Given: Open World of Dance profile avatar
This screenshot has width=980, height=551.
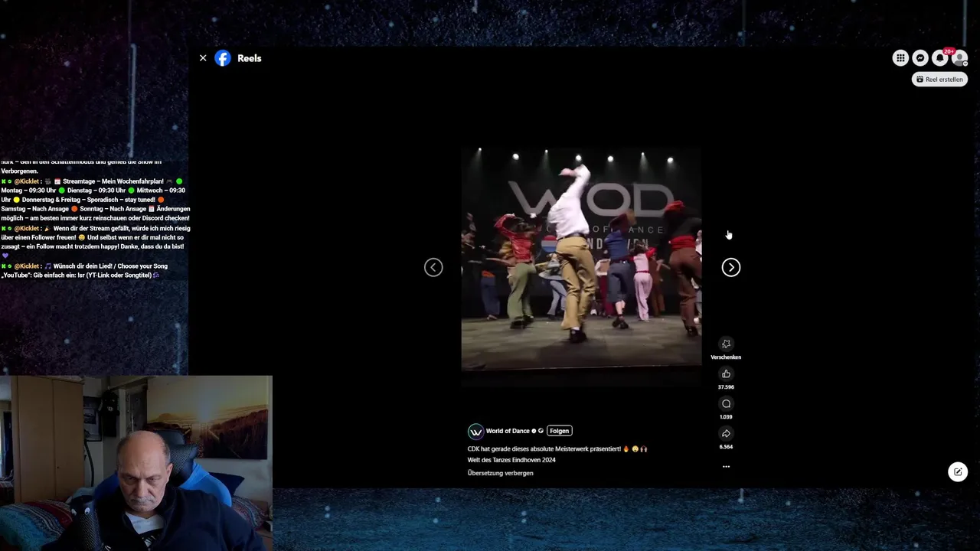Looking at the screenshot, I should coord(475,432).
